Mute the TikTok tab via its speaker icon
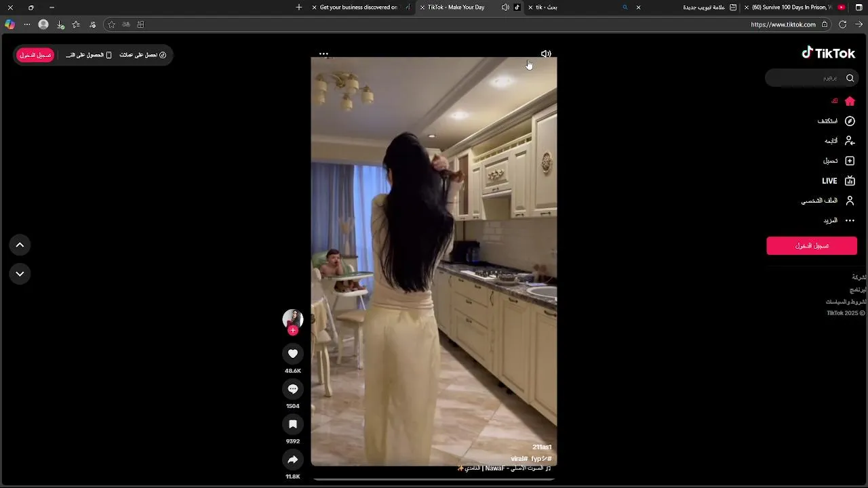Viewport: 868px width, 488px height. (505, 7)
